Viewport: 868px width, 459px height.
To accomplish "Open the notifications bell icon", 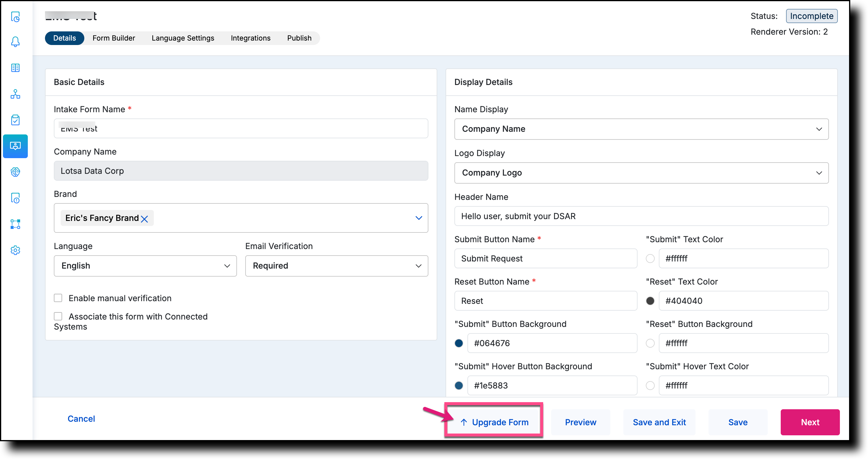I will point(15,42).
